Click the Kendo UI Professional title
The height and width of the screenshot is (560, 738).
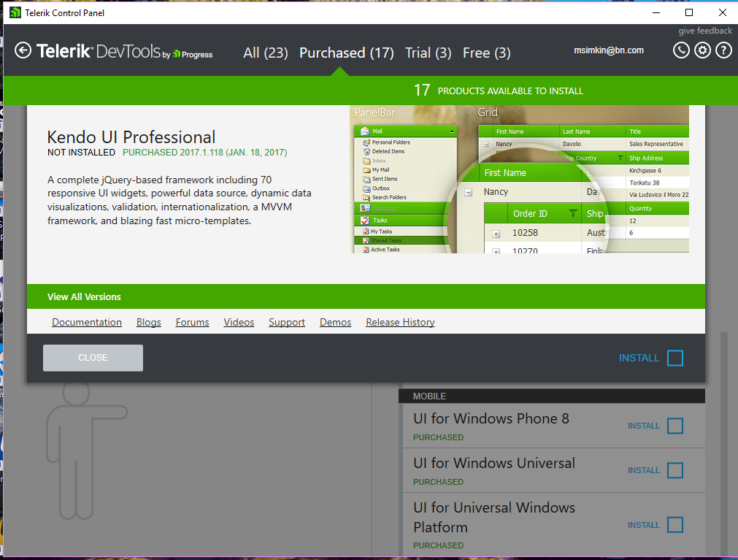[x=131, y=137]
